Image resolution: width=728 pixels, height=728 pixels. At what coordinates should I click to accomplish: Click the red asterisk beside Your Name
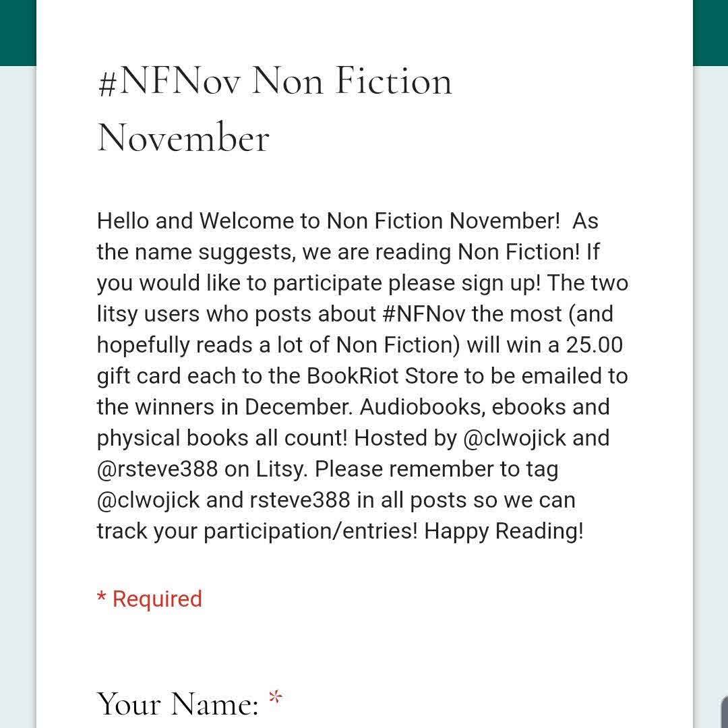[x=275, y=698]
